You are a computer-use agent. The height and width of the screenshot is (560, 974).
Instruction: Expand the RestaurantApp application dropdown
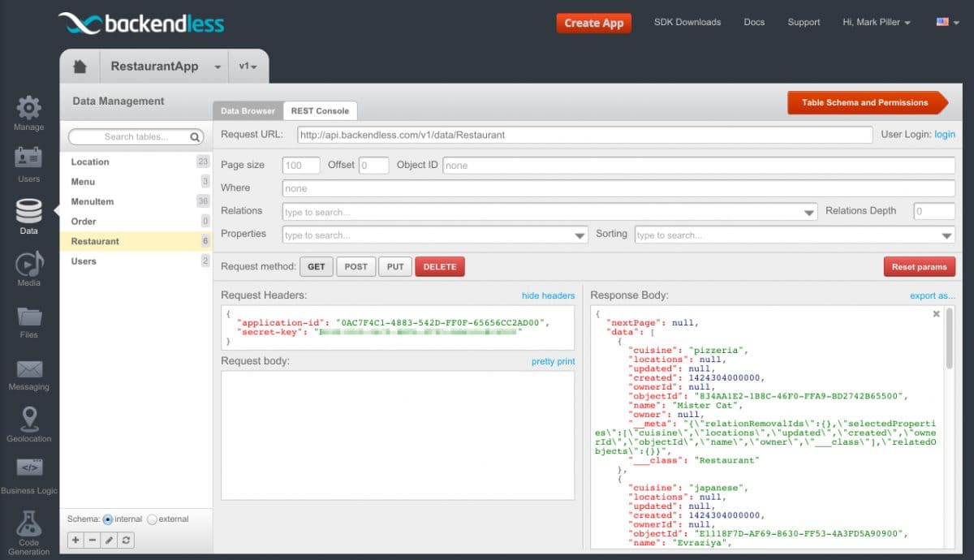click(x=218, y=67)
